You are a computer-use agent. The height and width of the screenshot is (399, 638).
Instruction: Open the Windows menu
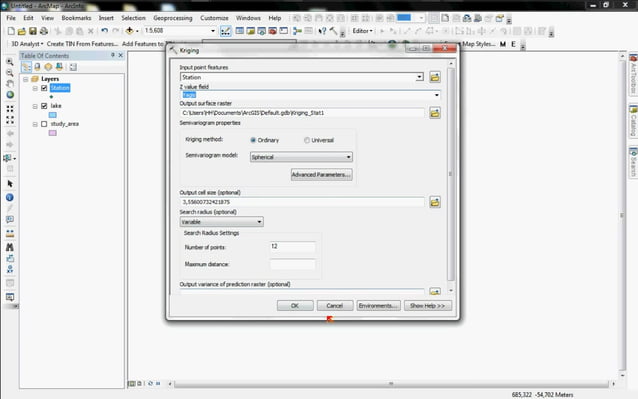coord(248,18)
